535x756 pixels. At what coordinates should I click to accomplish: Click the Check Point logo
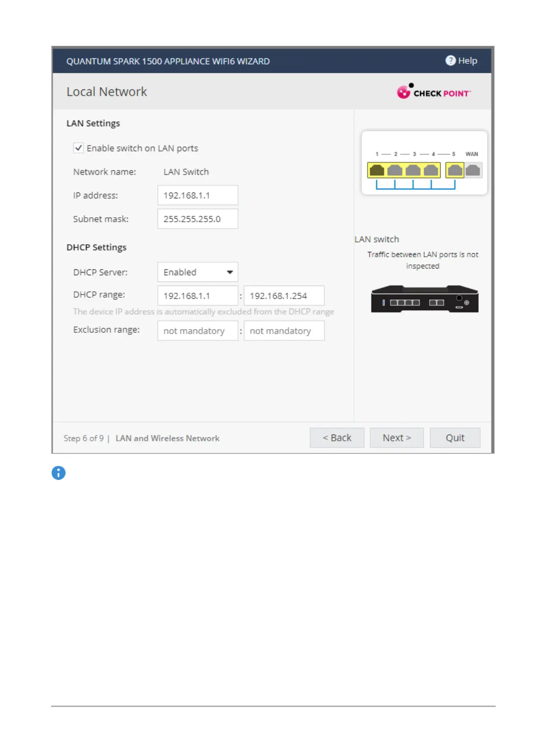[433, 92]
